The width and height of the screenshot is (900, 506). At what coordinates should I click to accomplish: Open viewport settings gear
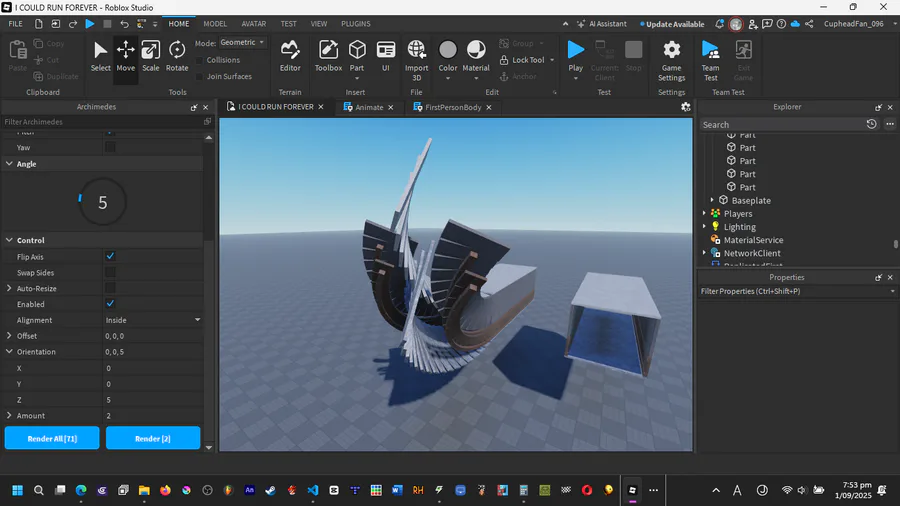click(685, 107)
